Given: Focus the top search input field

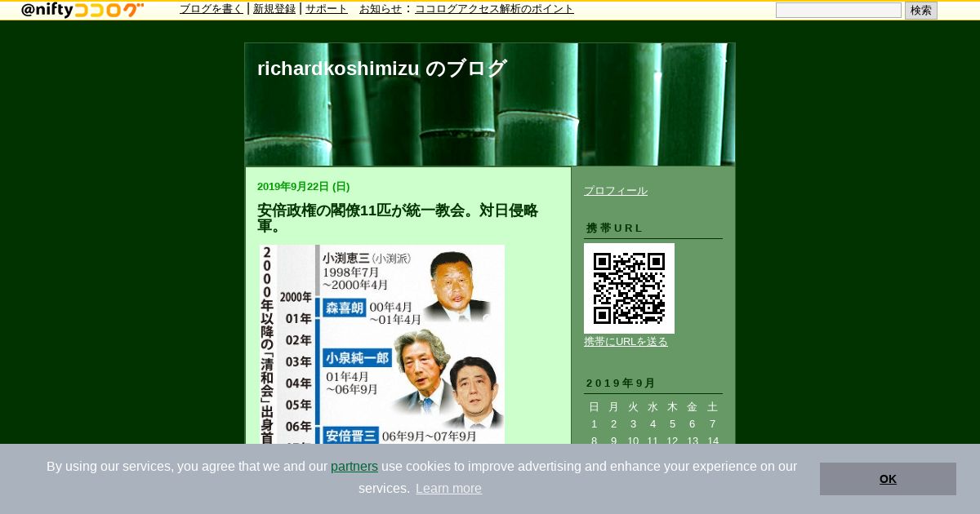Looking at the screenshot, I should (x=839, y=11).
